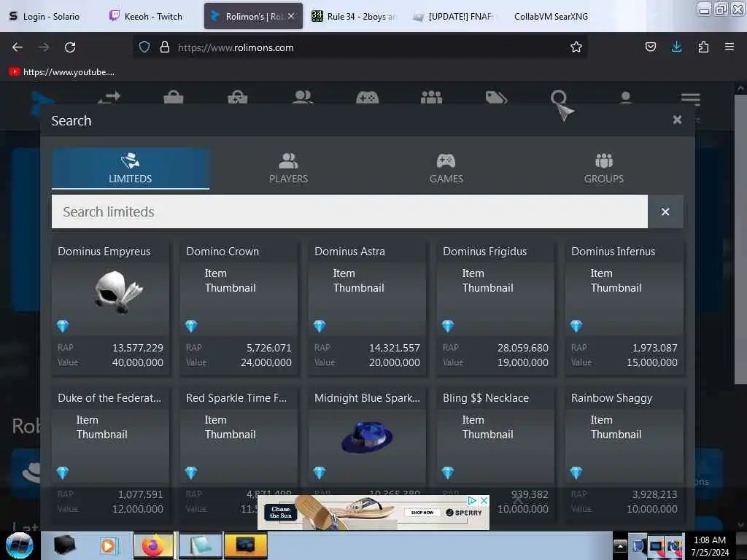Click the Bling $$ Necklace title
The image size is (747, 560).
pos(486,397)
